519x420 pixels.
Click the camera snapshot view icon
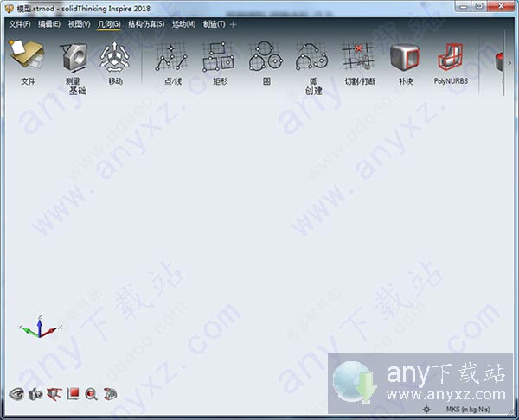tap(35, 394)
